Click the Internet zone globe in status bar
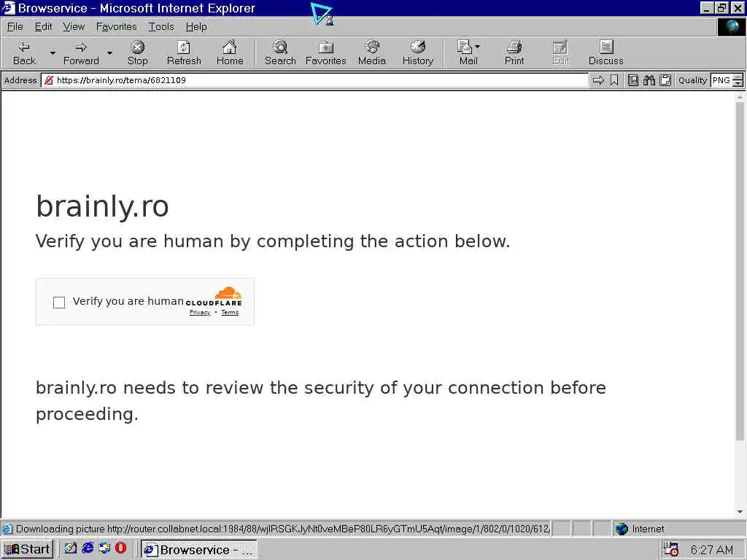747x560 pixels. (x=622, y=529)
